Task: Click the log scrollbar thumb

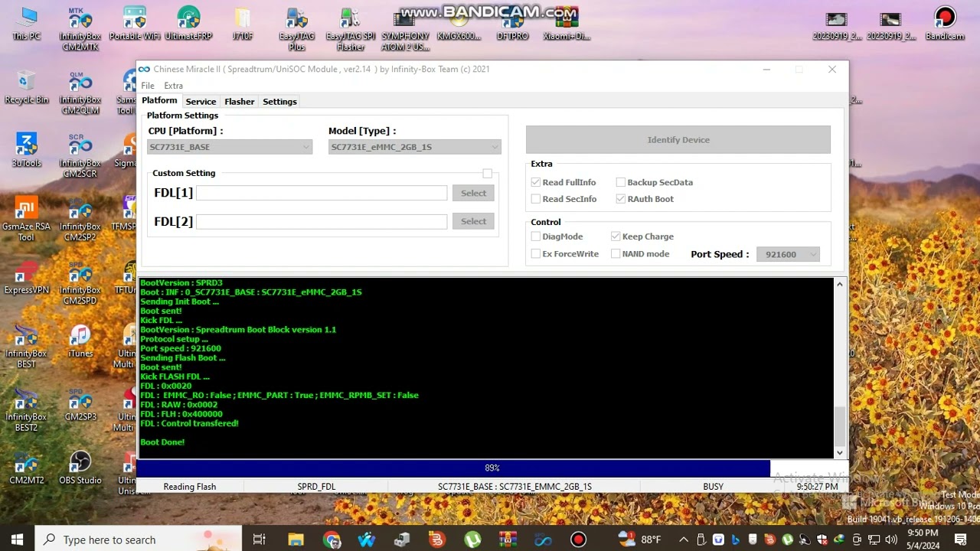Action: pyautogui.click(x=840, y=426)
